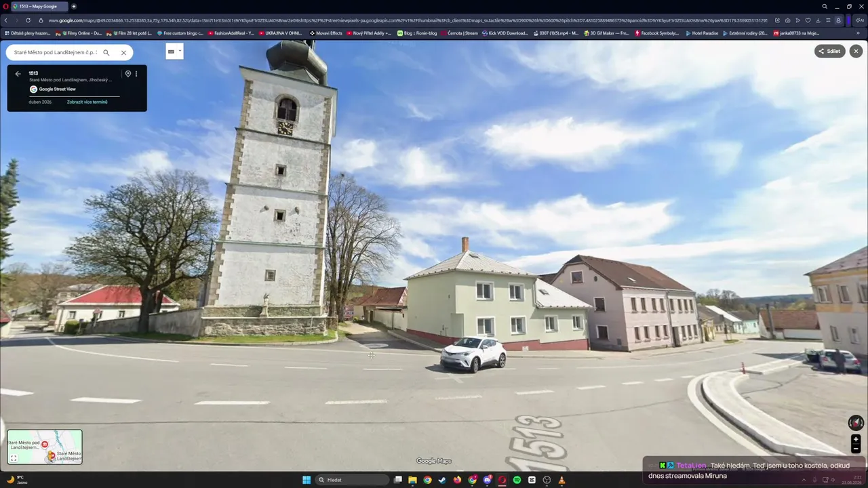Open '3D Gif Maker' bookmark

pos(606,33)
